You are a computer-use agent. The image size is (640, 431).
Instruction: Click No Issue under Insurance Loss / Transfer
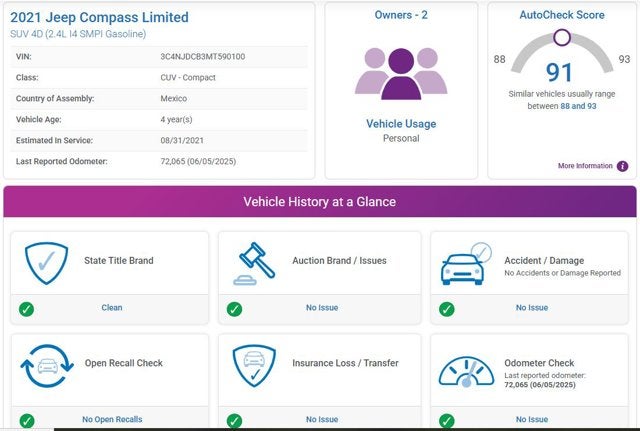(322, 419)
